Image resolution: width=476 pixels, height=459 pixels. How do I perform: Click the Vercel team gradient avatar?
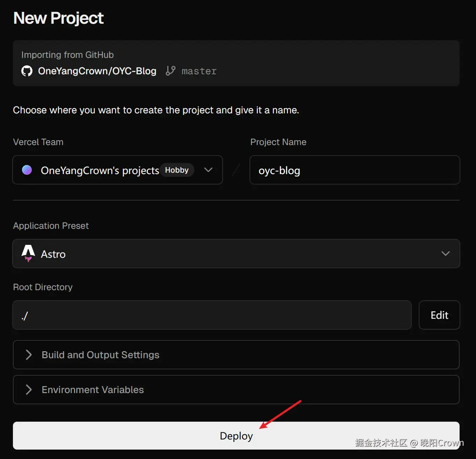pos(27,170)
